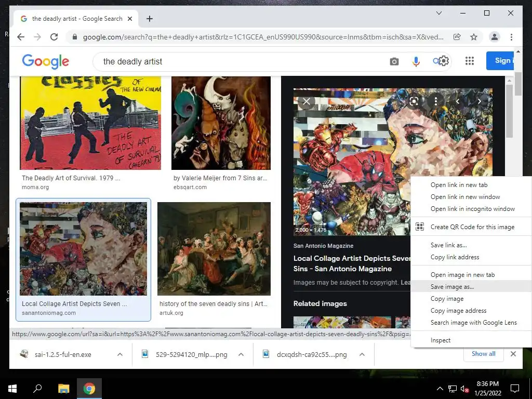
Task: Open the preview image three-dot options
Action: click(x=436, y=101)
